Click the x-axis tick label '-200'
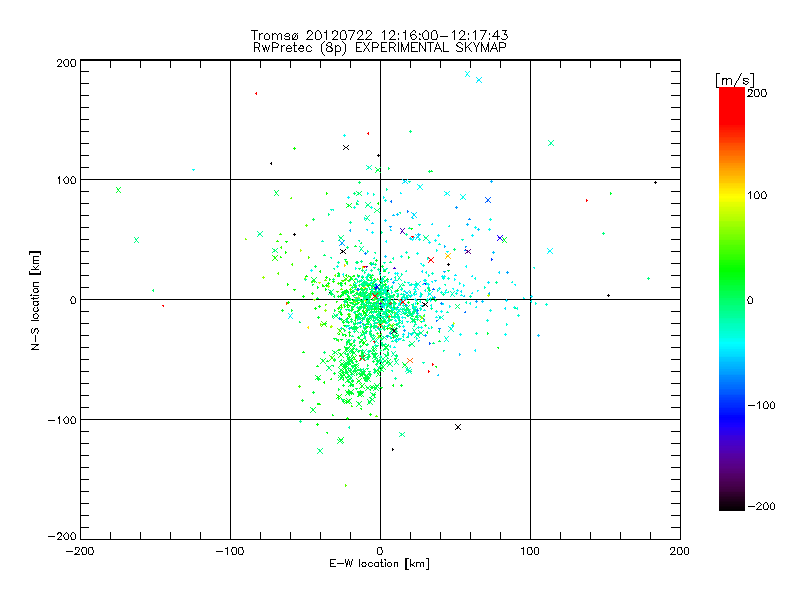The width and height of the screenshot is (800, 600). pyautogui.click(x=80, y=552)
